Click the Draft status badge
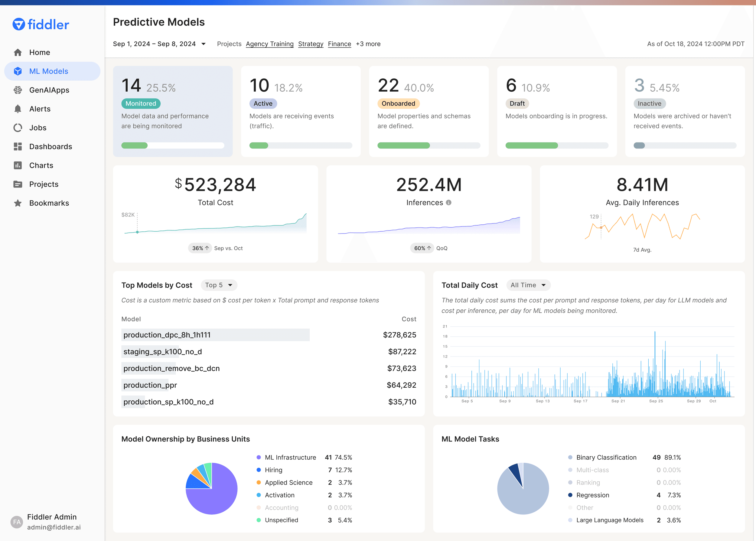 point(517,104)
